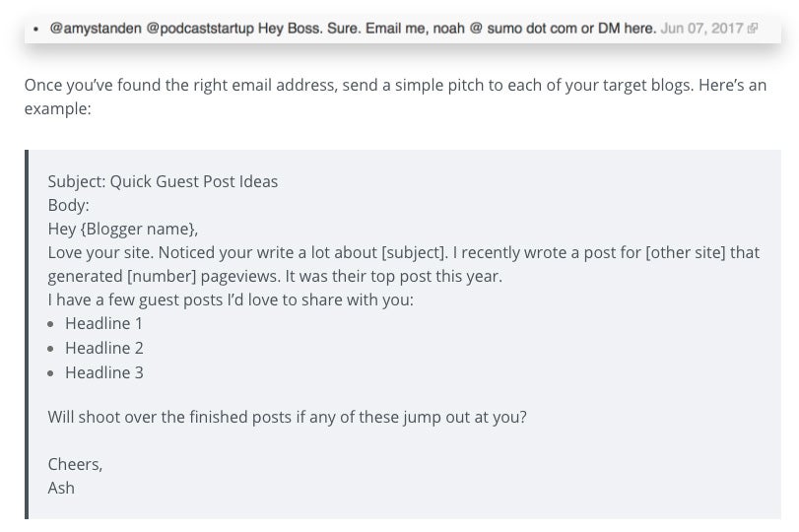
Task: Click the [number] placeholder text
Action: click(162, 276)
